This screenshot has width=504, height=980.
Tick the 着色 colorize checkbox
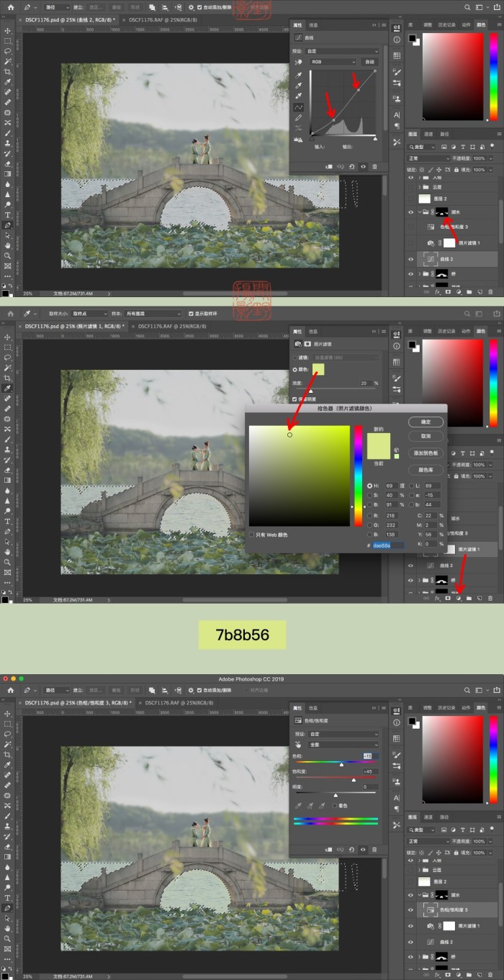(x=336, y=806)
